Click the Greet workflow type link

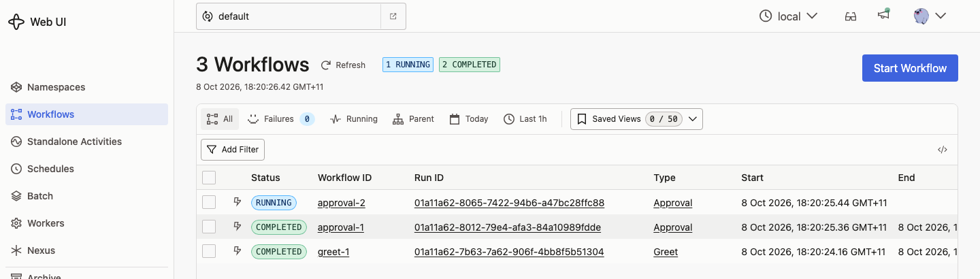(x=666, y=252)
